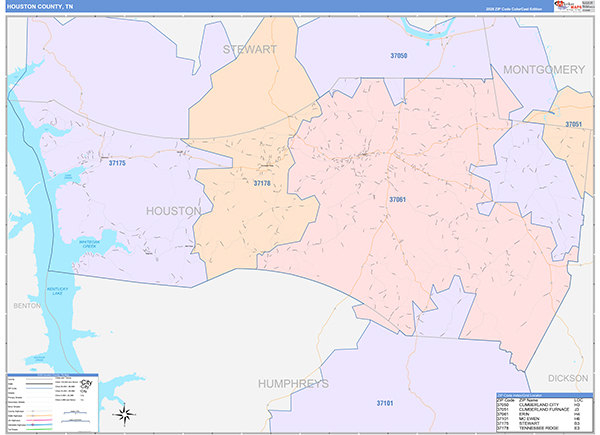This screenshot has height=435, width=600.
Task: Click the 'STEWART' county name label
Action: [250, 49]
